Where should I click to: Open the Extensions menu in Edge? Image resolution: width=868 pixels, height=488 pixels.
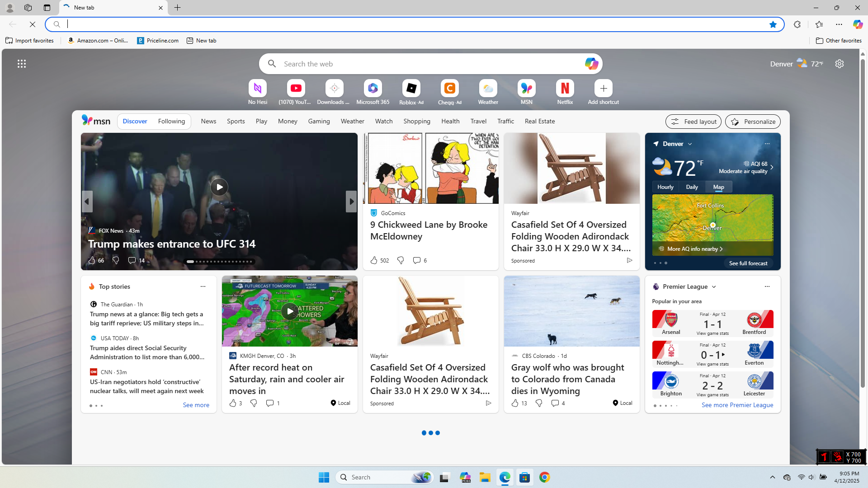pos(797,24)
